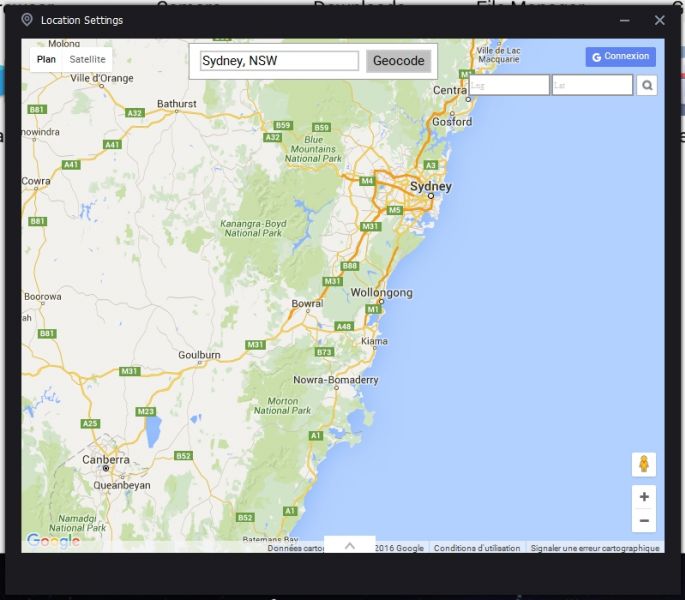685x600 pixels.
Task: Zoom in with the plus button
Action: click(644, 497)
